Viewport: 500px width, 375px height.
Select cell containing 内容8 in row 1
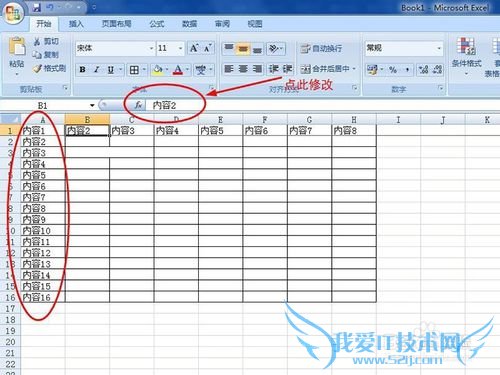click(x=354, y=130)
